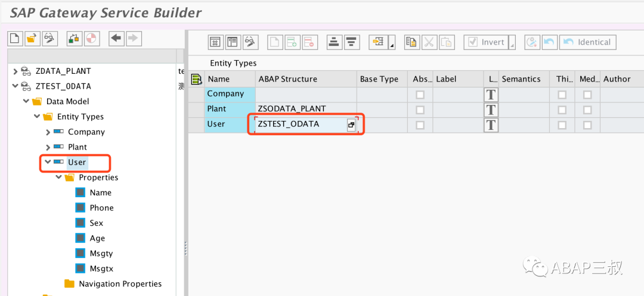
Task: Click the pencil-globe icon left of undo arrow
Action: [x=532, y=42]
